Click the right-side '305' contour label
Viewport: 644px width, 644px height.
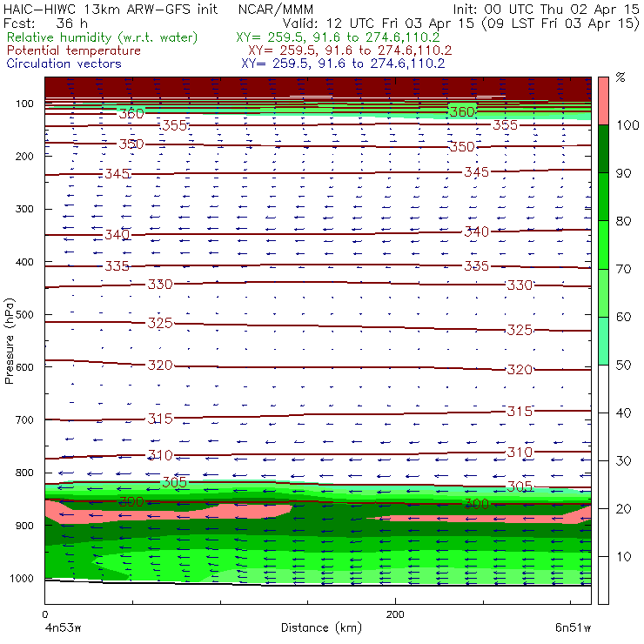[x=520, y=486]
